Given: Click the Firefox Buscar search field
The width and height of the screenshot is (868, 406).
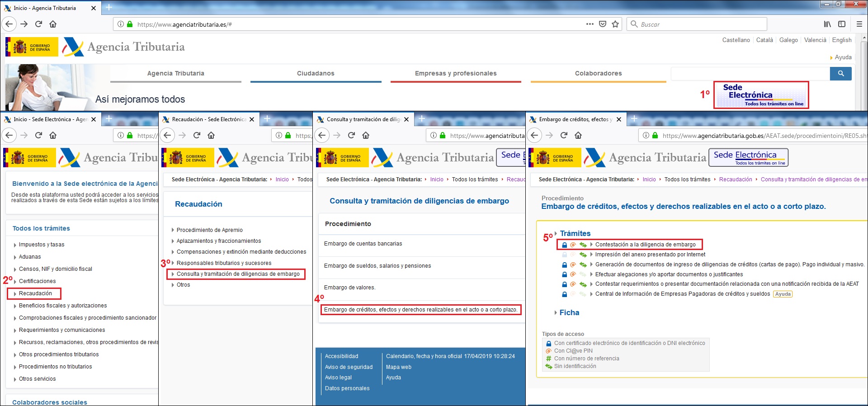Looking at the screenshot, I should coord(697,24).
